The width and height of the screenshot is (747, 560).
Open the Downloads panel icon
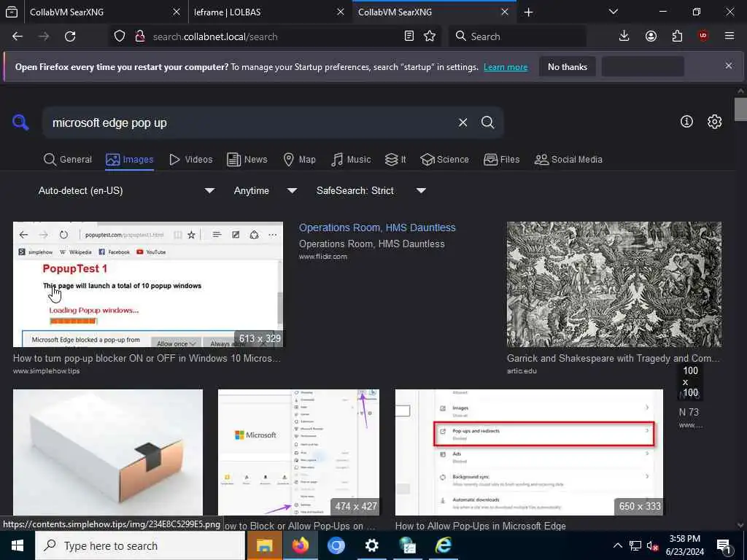(624, 36)
